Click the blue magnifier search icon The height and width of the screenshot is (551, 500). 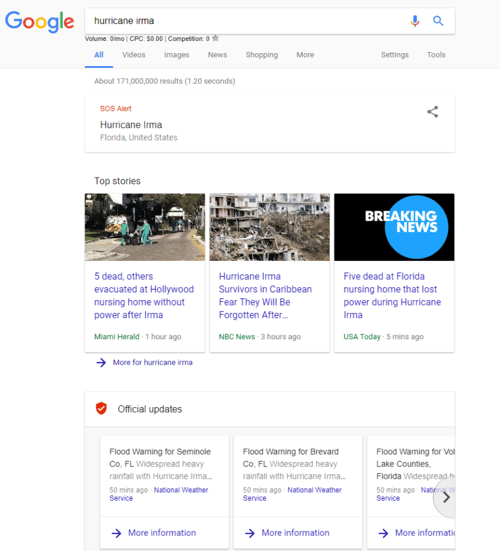coord(438,21)
